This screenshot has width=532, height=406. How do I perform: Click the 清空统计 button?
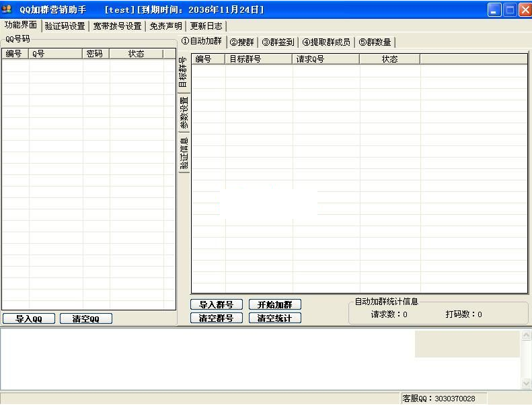click(x=274, y=318)
